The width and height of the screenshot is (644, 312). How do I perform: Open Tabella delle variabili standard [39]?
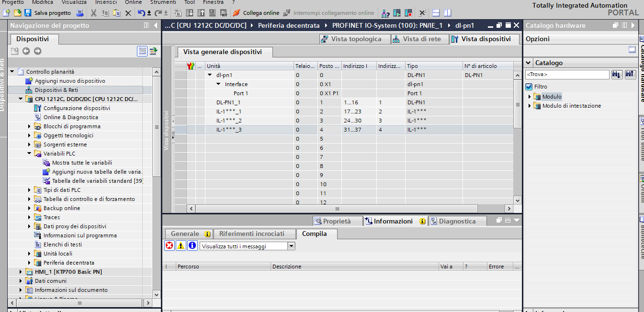98,181
